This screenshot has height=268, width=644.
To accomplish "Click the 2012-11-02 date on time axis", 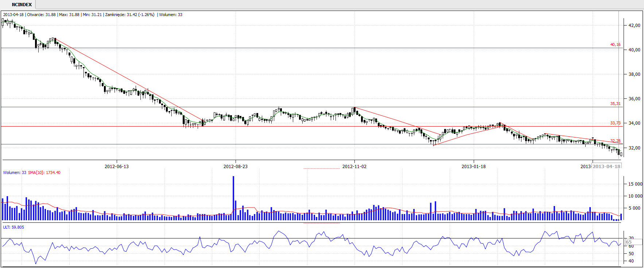I will 354,166.
